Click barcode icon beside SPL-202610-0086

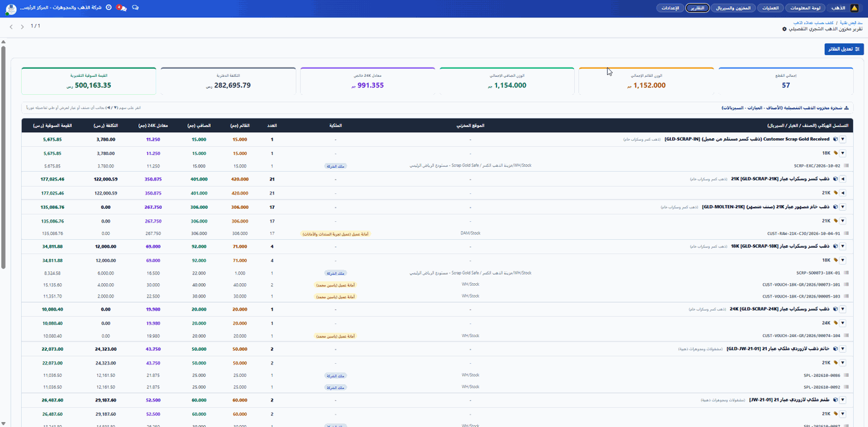pyautogui.click(x=846, y=376)
